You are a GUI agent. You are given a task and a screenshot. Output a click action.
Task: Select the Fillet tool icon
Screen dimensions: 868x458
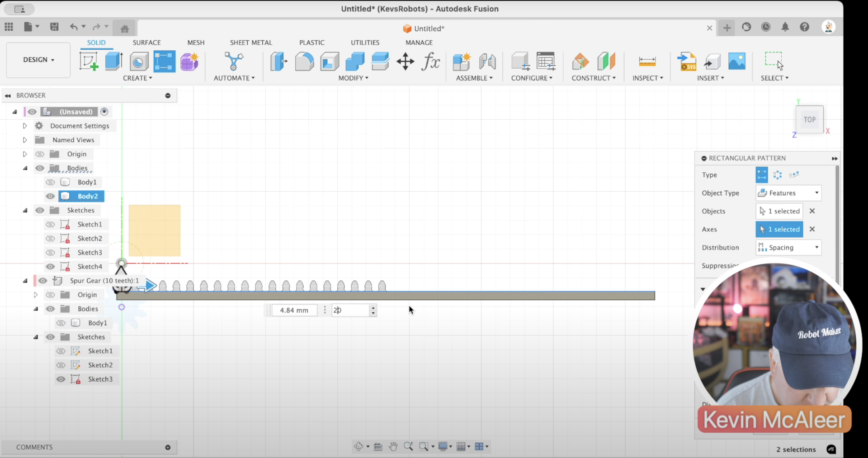pyautogui.click(x=304, y=61)
